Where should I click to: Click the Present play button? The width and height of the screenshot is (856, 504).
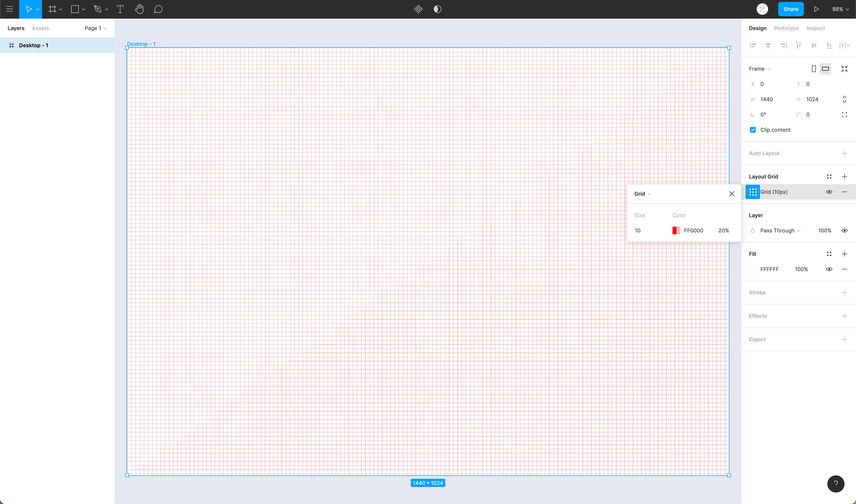816,9
